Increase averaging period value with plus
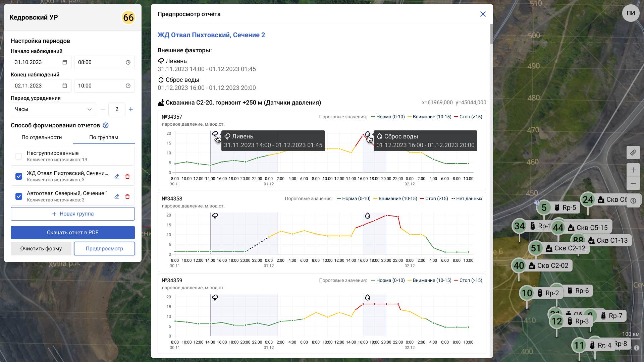The image size is (644, 362). 131,109
